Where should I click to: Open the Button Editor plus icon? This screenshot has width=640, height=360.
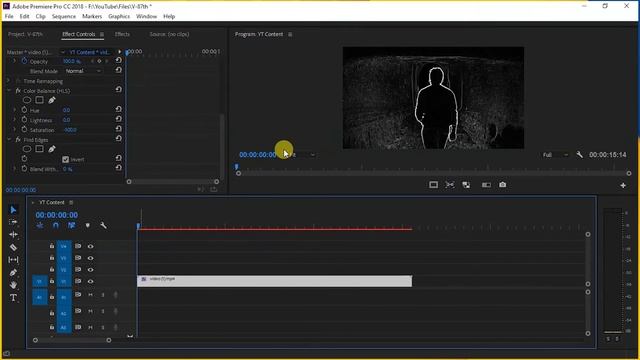pyautogui.click(x=623, y=185)
